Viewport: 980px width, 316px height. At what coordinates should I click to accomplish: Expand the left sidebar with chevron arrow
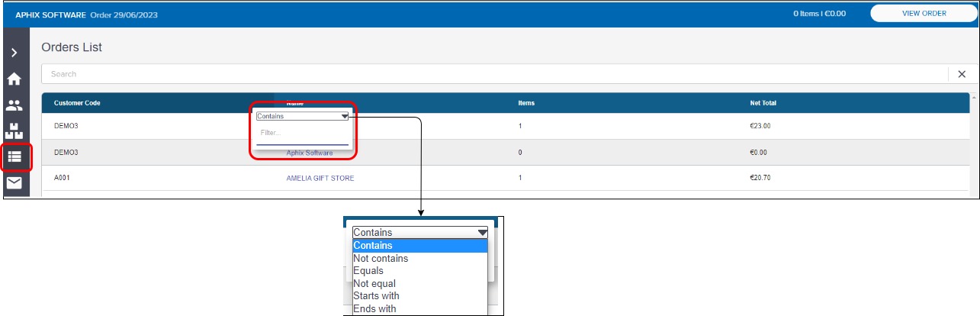pos(14,53)
